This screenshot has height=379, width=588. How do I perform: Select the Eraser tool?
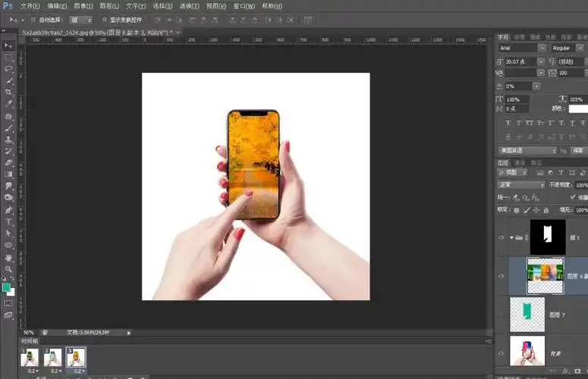tap(8, 163)
